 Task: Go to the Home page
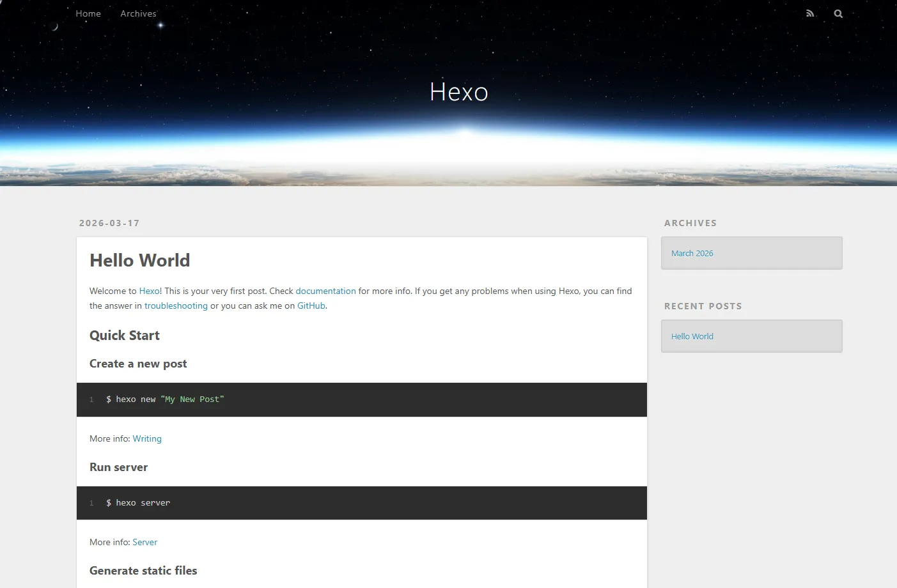pyautogui.click(x=88, y=13)
